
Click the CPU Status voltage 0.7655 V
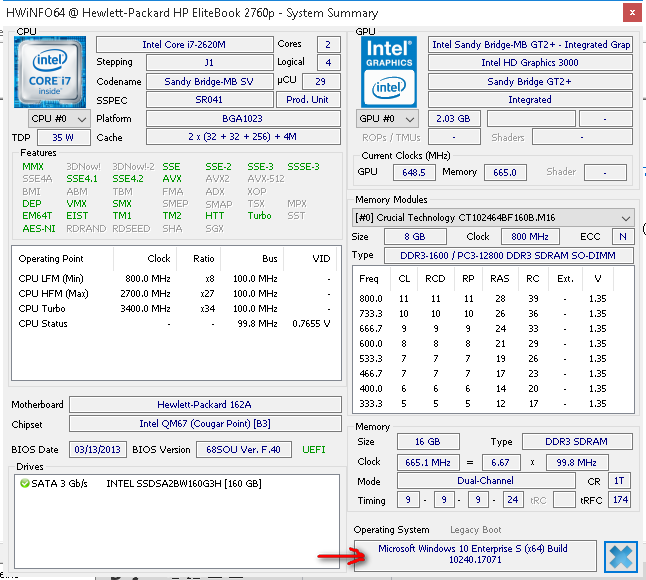[311, 324]
